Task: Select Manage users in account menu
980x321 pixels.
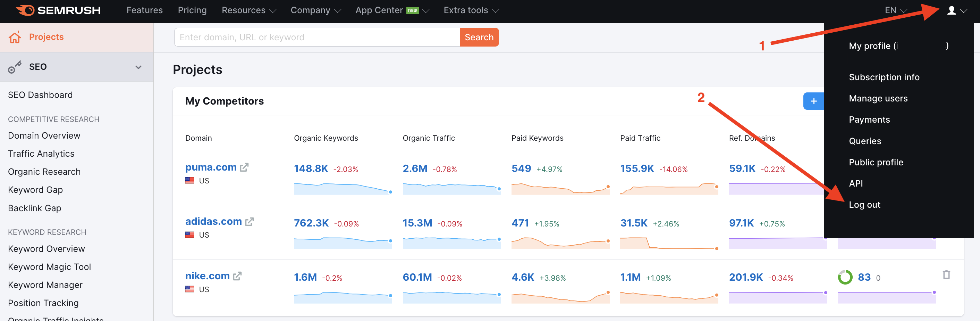Action: (x=878, y=99)
